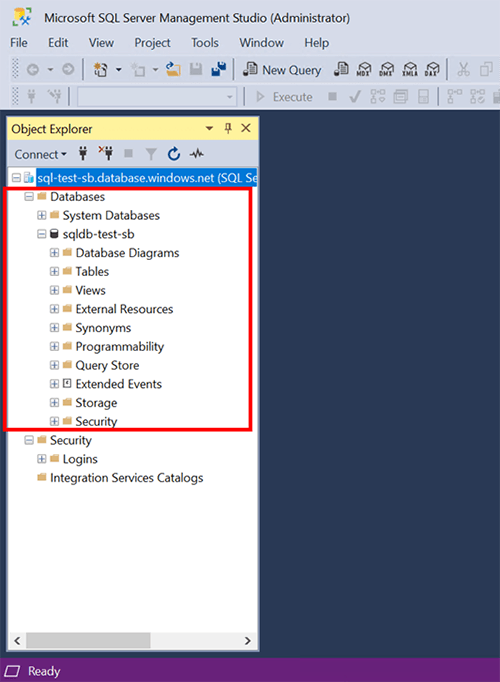Click the Refresh icon in Object Explorer
Image resolution: width=500 pixels, height=682 pixels.
click(174, 154)
